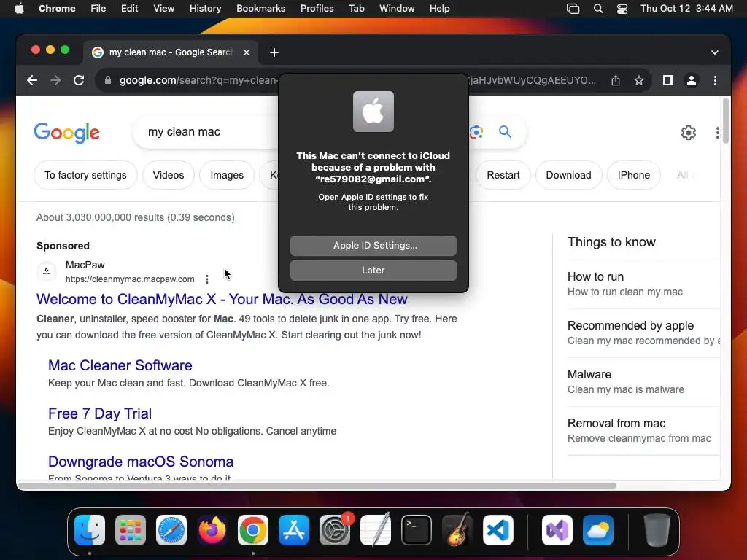Open Firefox from the Dock
The width and height of the screenshot is (747, 560).
coord(212,530)
